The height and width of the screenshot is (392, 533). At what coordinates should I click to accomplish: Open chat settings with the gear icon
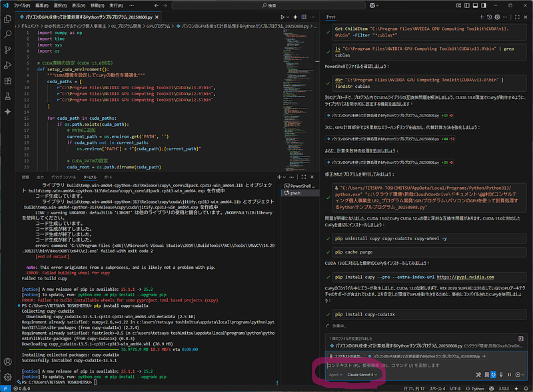(498, 17)
